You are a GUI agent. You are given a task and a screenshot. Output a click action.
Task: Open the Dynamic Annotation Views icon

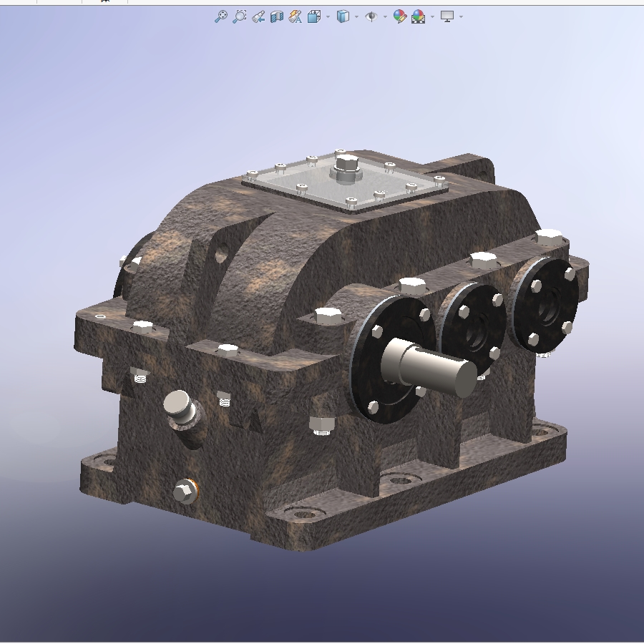point(296,17)
